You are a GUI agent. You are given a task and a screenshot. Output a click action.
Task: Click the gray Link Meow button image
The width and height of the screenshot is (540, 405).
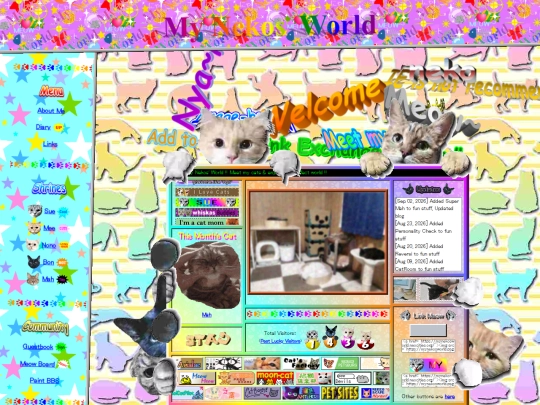pos(428,330)
